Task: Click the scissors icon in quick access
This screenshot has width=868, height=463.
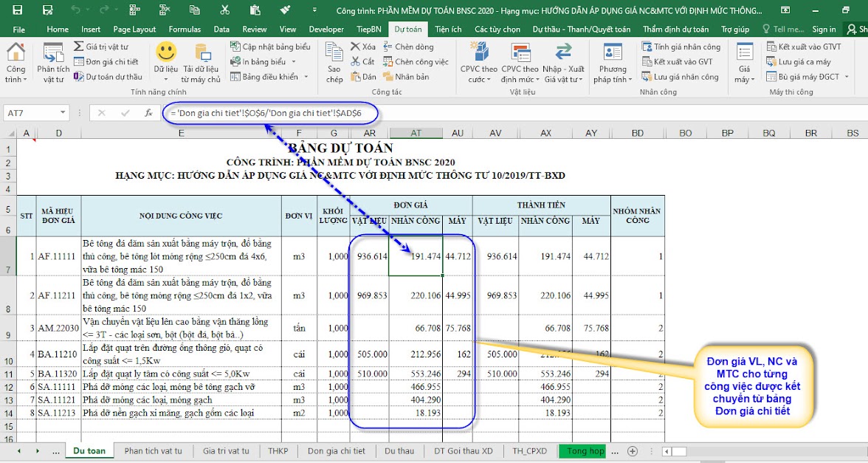Action: 224,10
